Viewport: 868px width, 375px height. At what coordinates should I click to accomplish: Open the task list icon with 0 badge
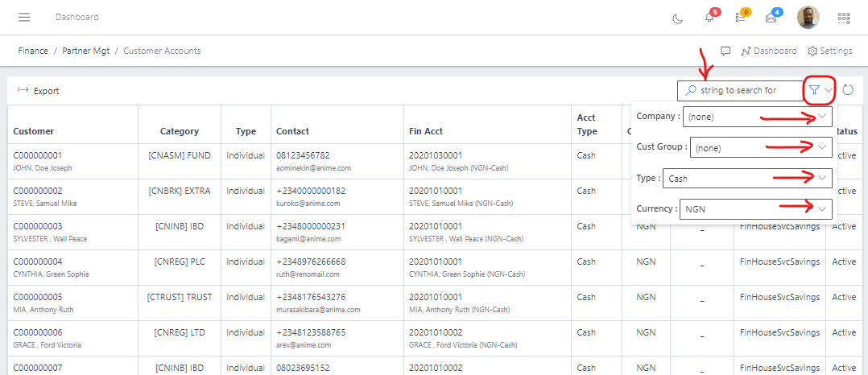[x=740, y=18]
